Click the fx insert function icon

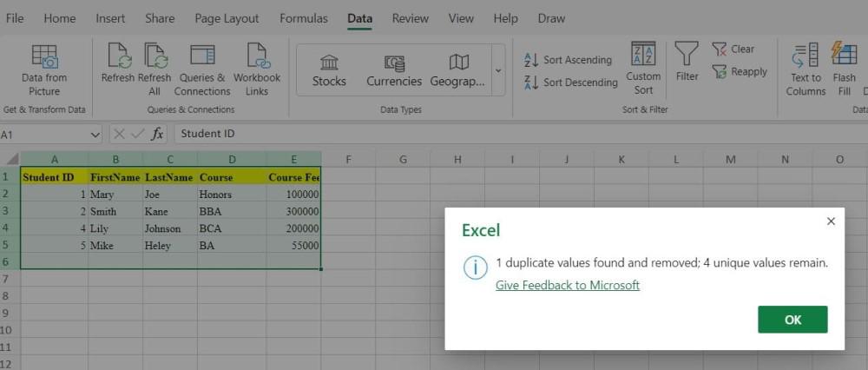(x=158, y=134)
